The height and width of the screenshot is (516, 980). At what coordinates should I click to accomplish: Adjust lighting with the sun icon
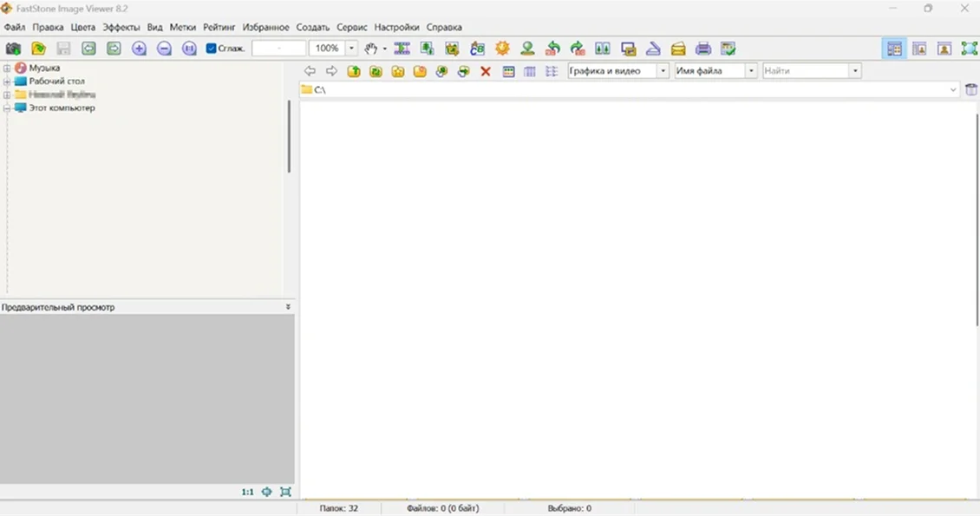pyautogui.click(x=502, y=48)
